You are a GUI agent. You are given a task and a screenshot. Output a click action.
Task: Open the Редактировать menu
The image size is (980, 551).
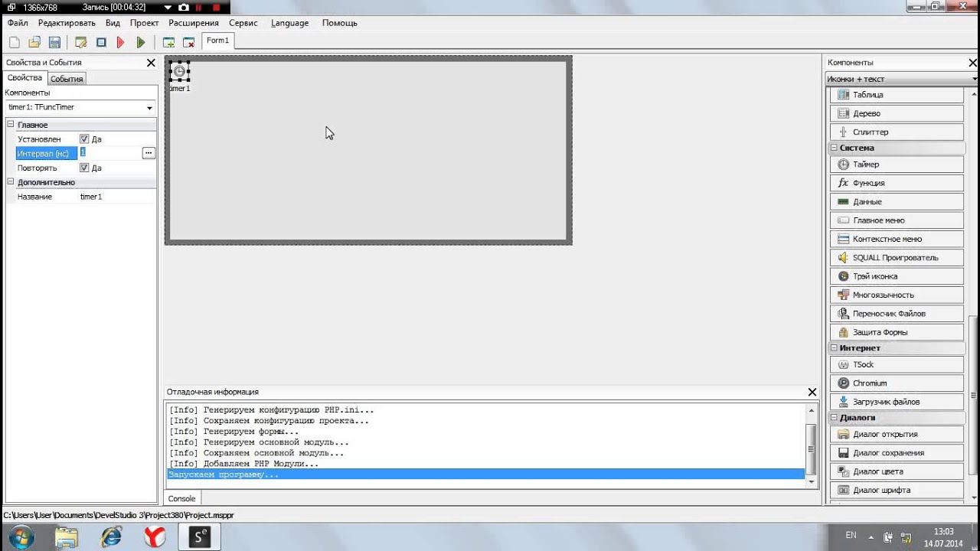(x=67, y=23)
